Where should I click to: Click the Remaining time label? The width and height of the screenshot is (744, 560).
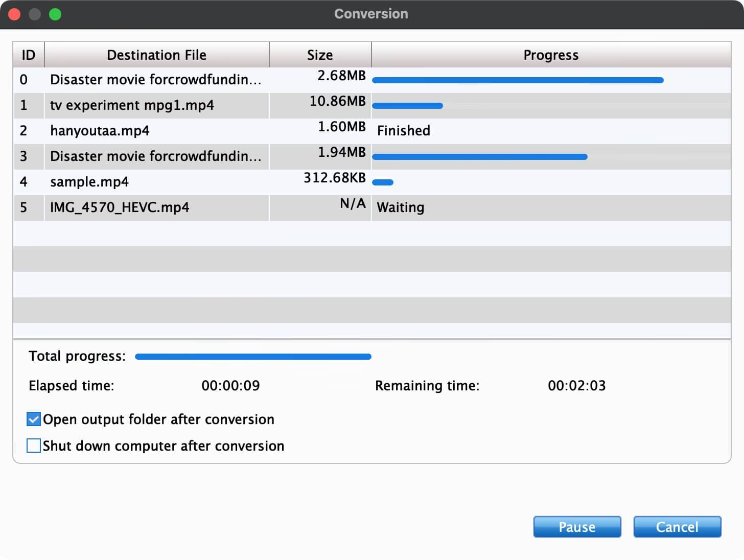(x=427, y=385)
